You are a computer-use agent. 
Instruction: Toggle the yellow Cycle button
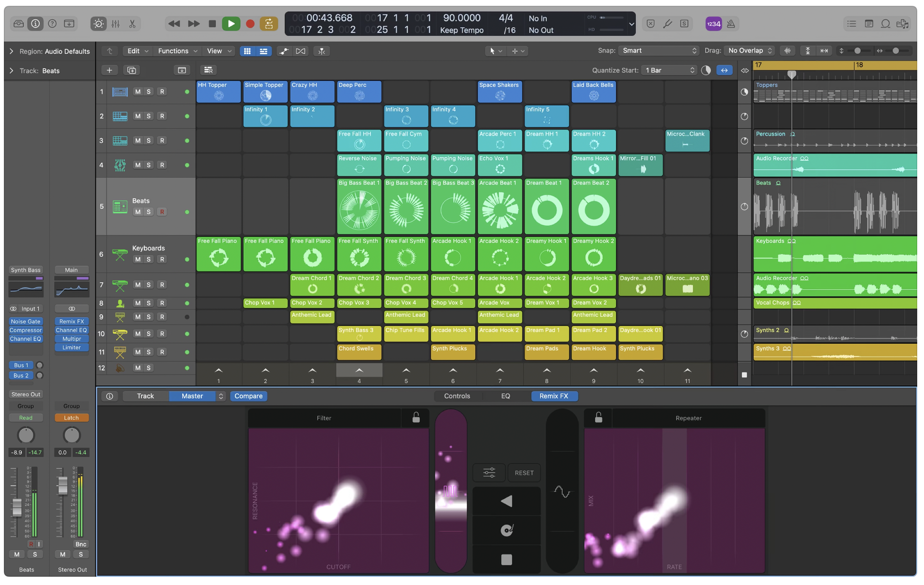point(269,24)
